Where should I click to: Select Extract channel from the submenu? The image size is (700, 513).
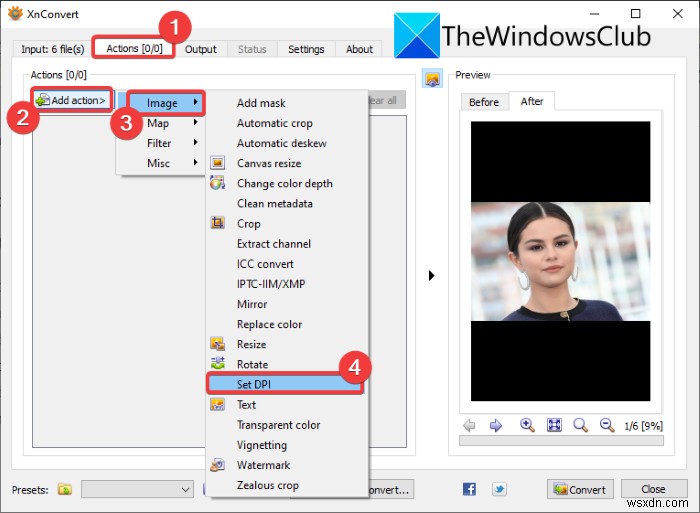click(x=287, y=244)
